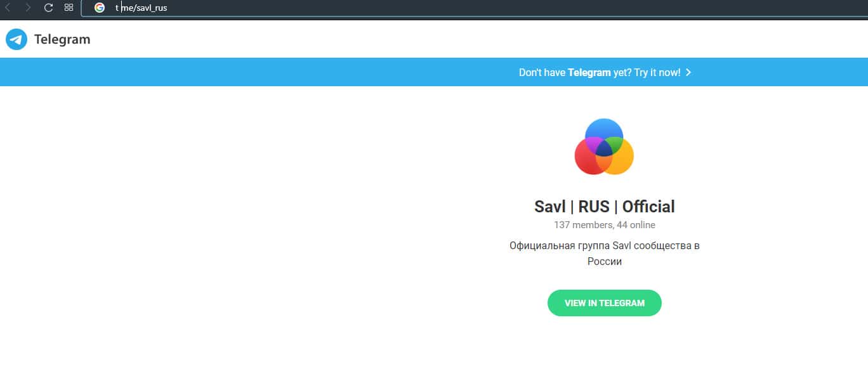The height and width of the screenshot is (367, 868).
Task: Reload the page with the refresh icon
Action: (x=48, y=8)
